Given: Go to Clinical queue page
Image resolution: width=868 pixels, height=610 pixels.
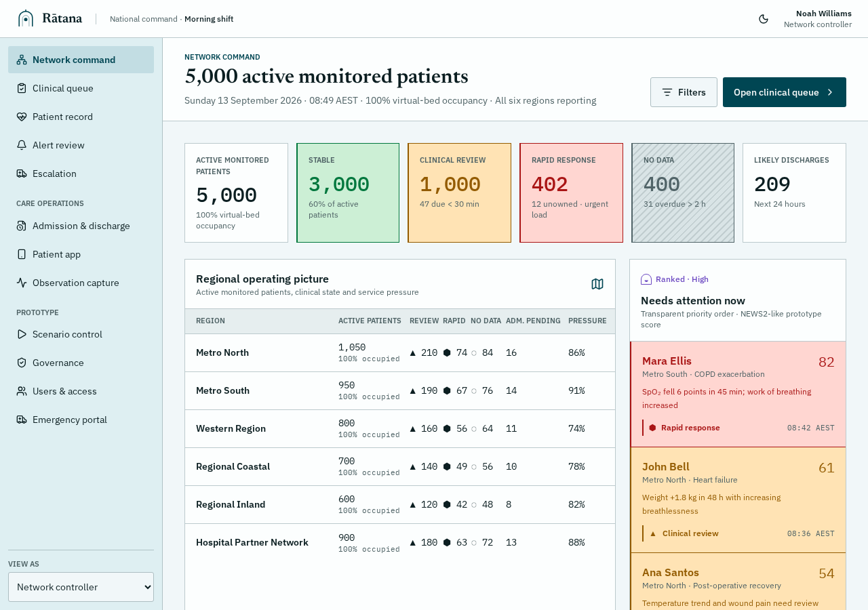Looking at the screenshot, I should tap(81, 88).
